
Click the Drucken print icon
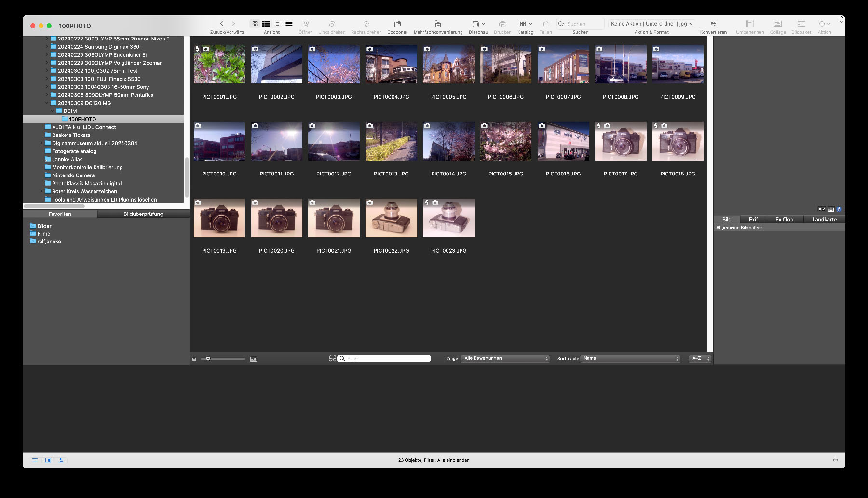click(502, 24)
